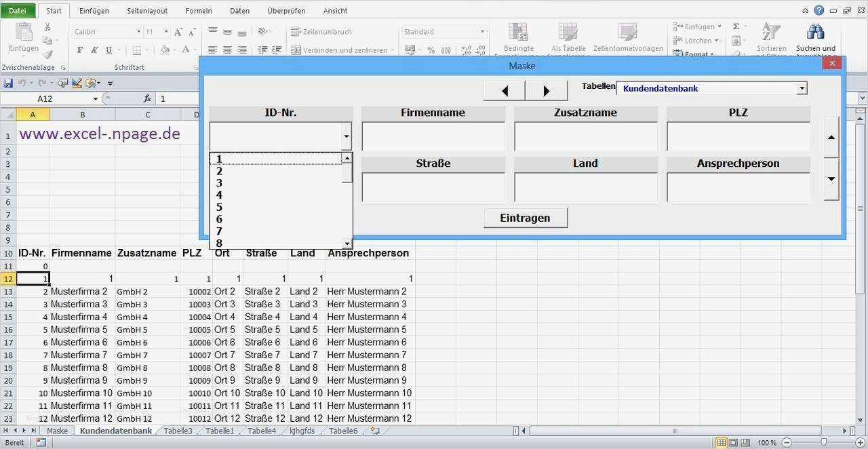Image resolution: width=868 pixels, height=449 pixels.
Task: Click the fx insert function icon
Action: point(147,98)
